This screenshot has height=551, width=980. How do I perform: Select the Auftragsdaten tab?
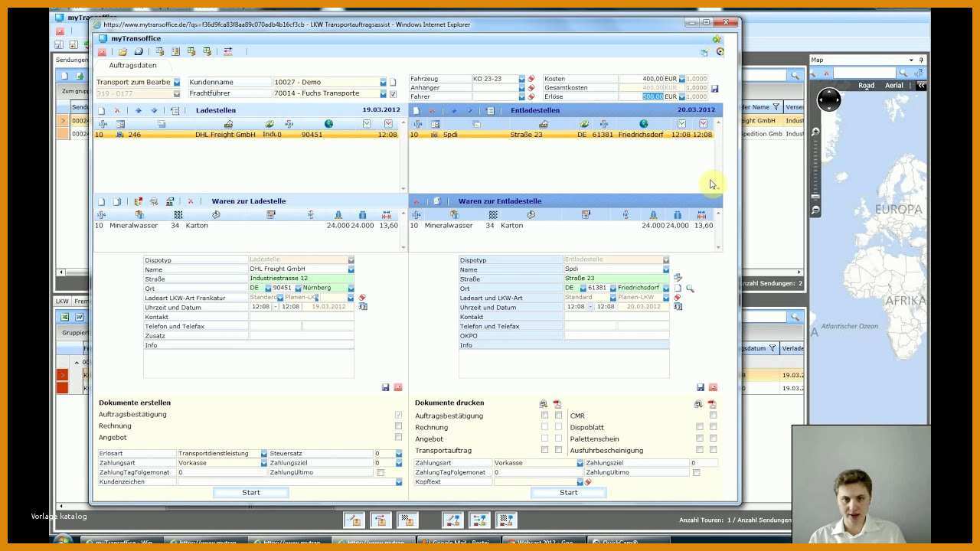coord(132,65)
